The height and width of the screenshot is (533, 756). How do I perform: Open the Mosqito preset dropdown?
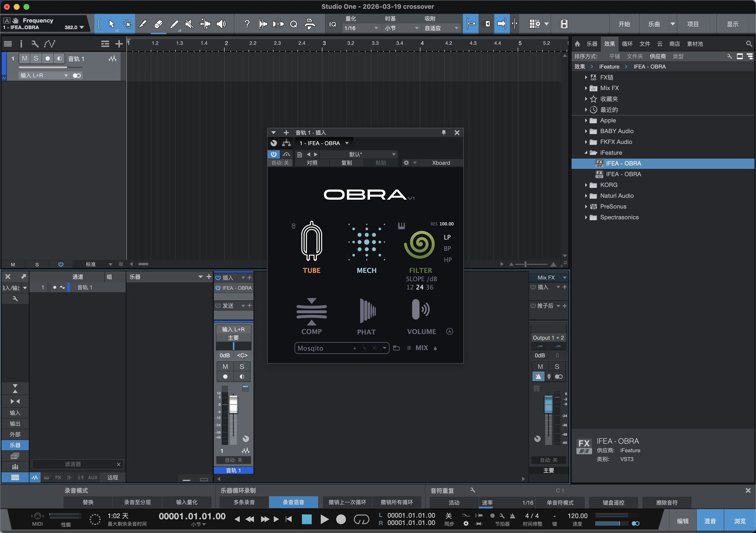pyautogui.click(x=384, y=348)
